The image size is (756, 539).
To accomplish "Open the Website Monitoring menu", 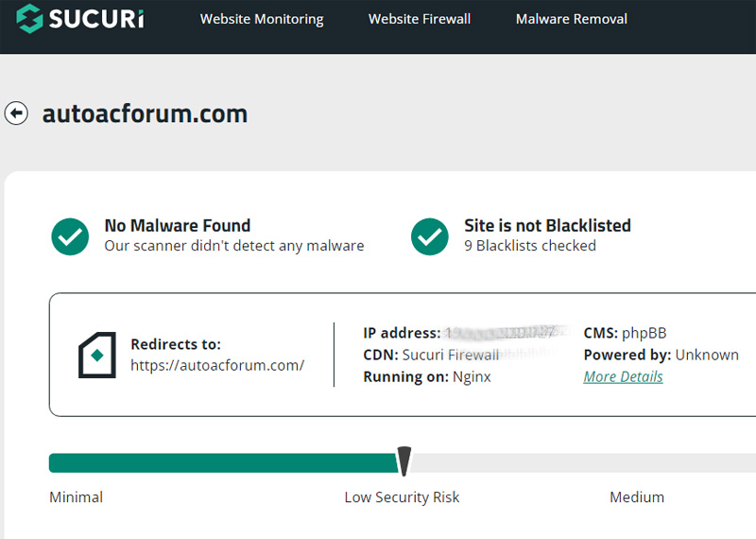I will (262, 19).
